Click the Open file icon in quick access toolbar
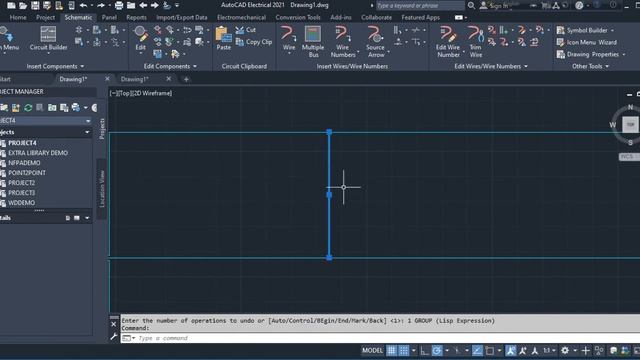Viewport: 640px width, 360px height. (23, 5)
